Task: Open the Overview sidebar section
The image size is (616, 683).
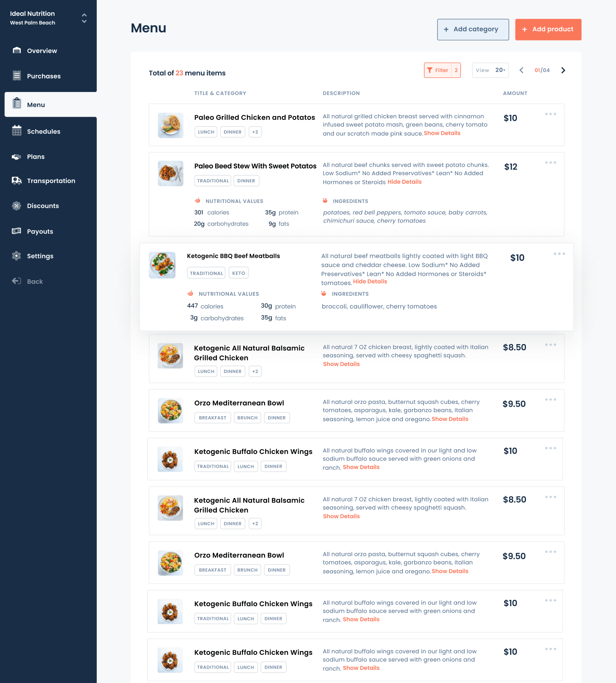Action: [42, 51]
